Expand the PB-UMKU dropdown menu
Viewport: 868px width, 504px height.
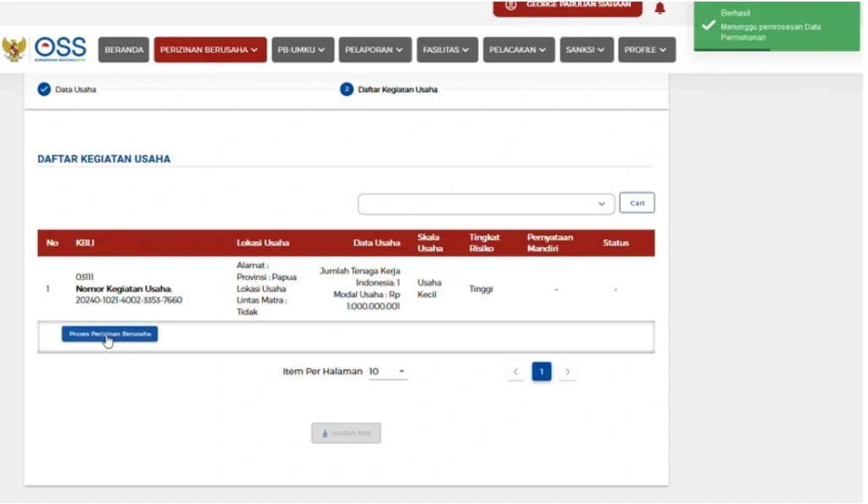coord(302,50)
